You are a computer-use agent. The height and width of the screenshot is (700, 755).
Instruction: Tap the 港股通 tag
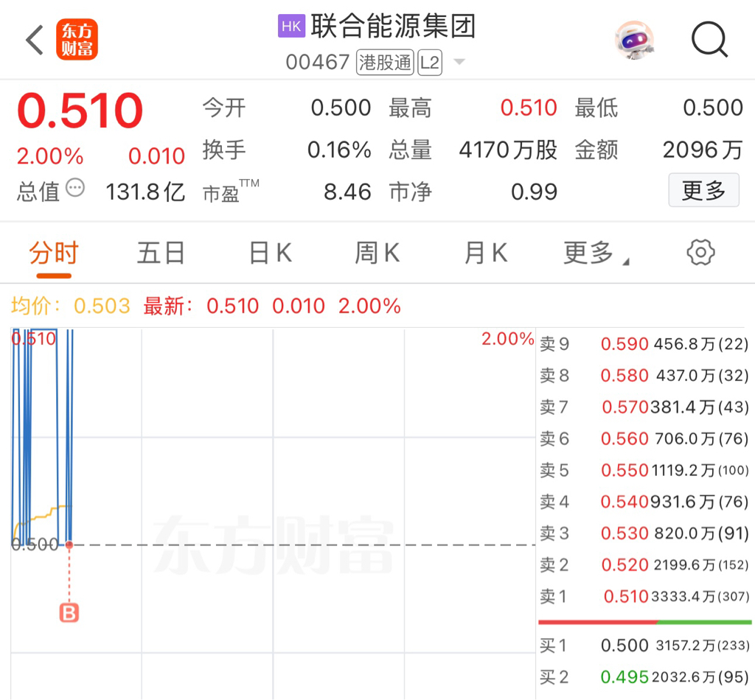coord(385,62)
